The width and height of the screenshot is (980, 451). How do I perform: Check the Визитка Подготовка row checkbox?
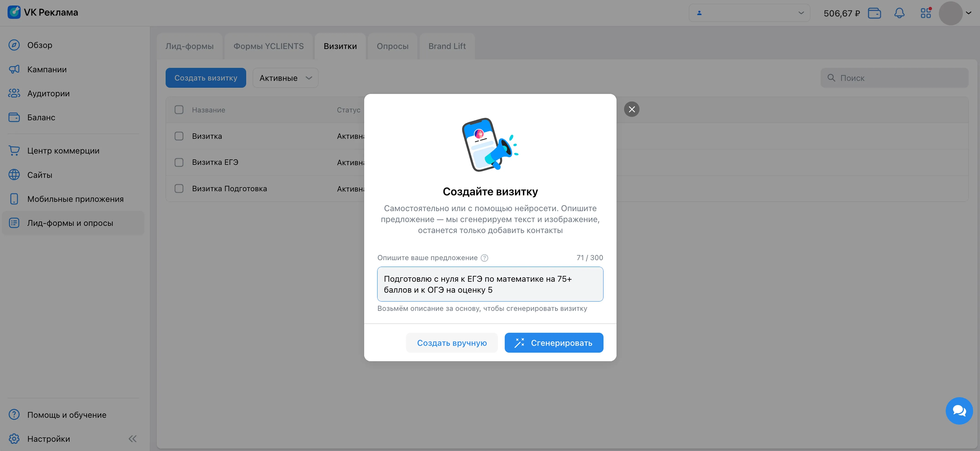(x=179, y=189)
